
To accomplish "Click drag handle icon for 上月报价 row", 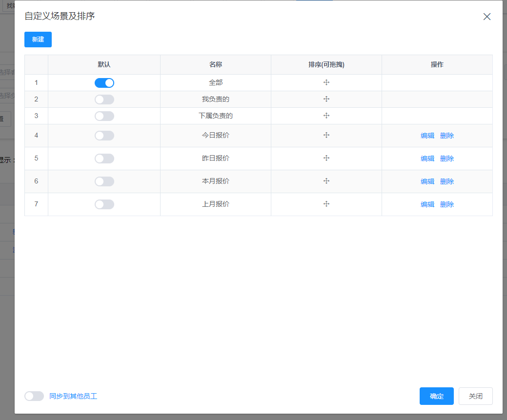I will (326, 204).
